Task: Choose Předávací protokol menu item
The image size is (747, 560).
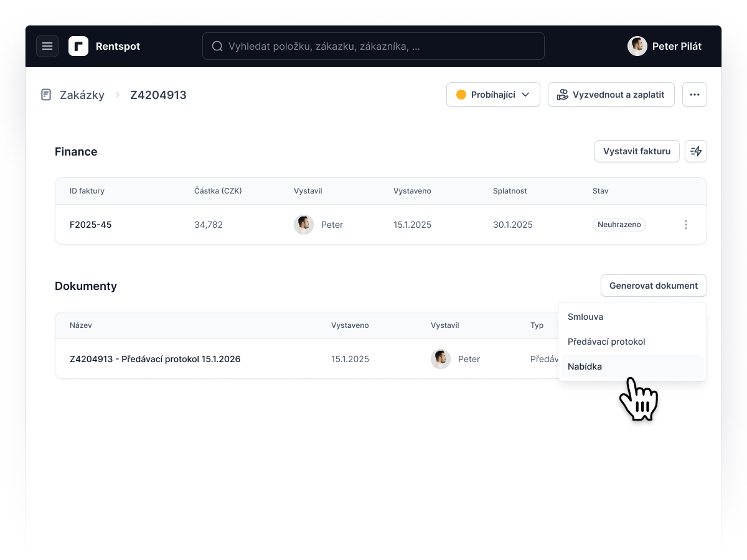Action: [632, 342]
